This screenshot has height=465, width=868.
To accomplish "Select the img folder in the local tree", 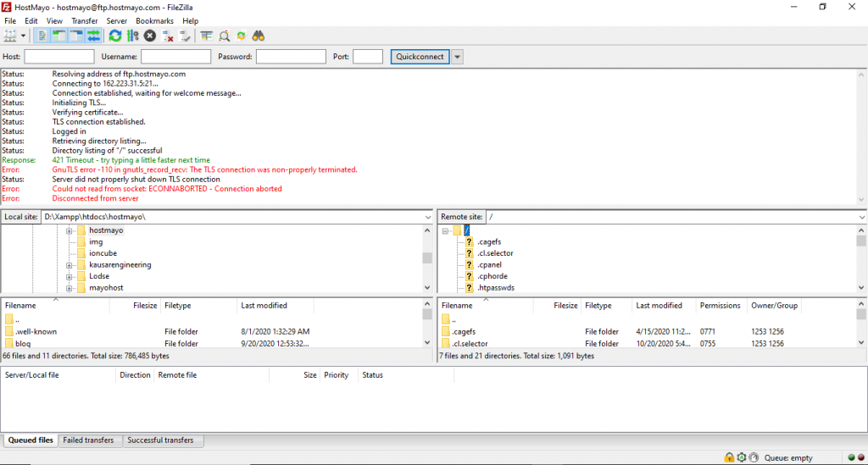I will pyautogui.click(x=96, y=241).
